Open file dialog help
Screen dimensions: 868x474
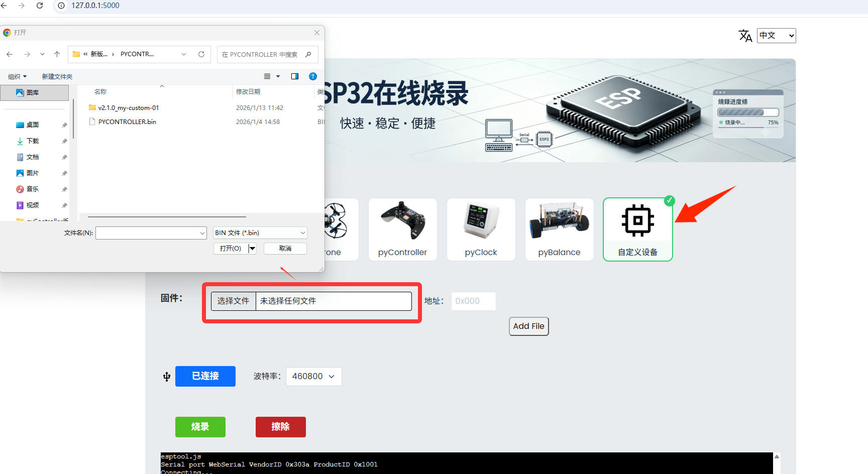click(313, 76)
